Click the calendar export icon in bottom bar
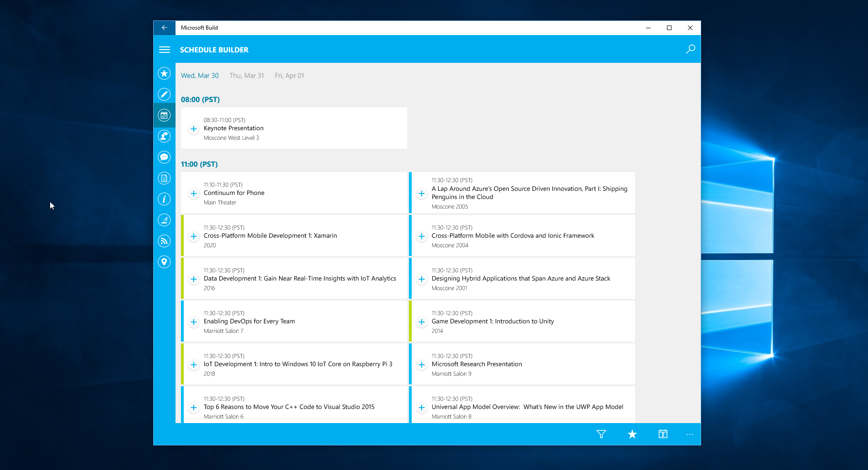 663,434
